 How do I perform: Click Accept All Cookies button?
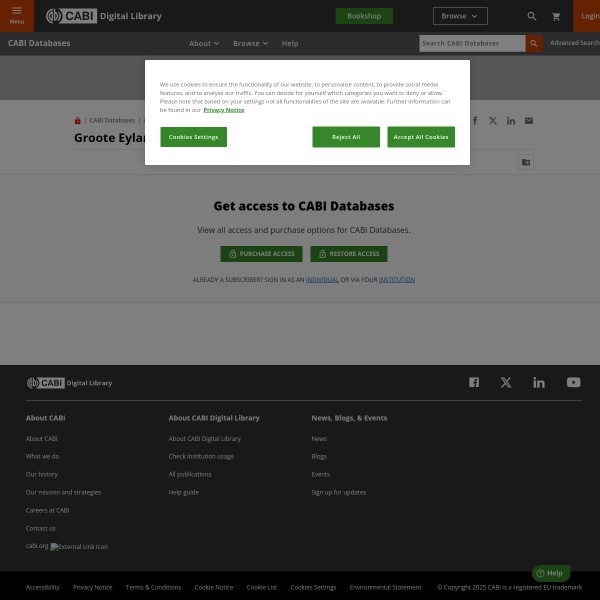tap(421, 137)
